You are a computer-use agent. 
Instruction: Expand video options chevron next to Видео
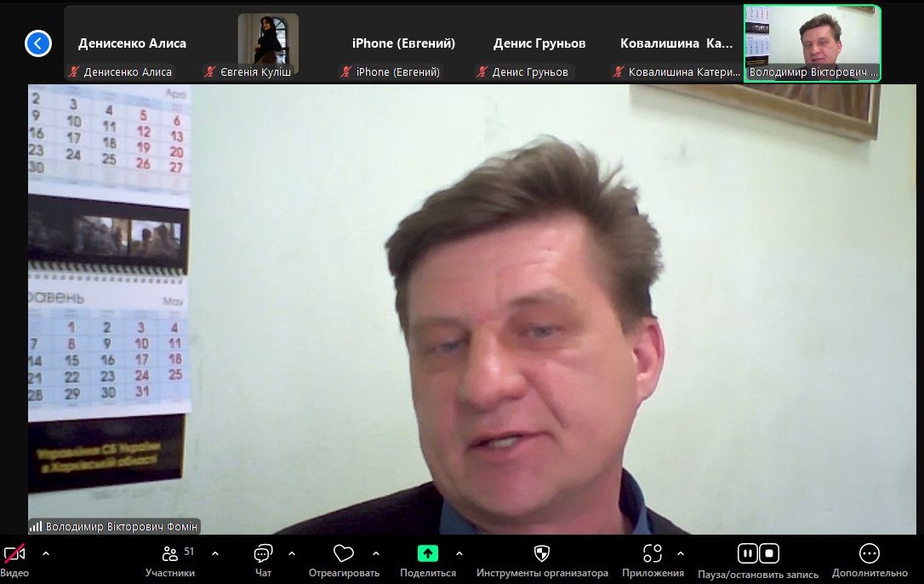(46, 553)
